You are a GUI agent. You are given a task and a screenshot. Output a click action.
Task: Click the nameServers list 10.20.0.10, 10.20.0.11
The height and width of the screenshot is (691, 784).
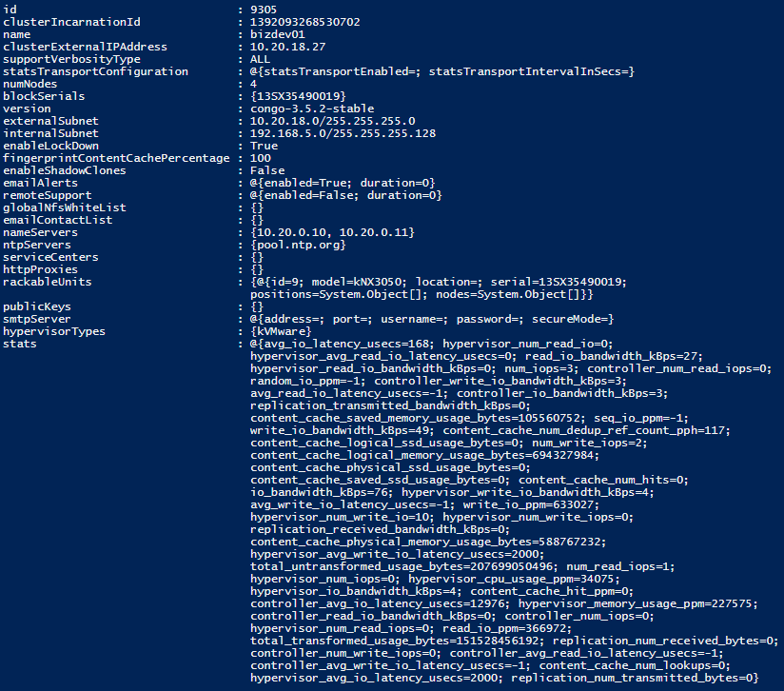point(332,232)
